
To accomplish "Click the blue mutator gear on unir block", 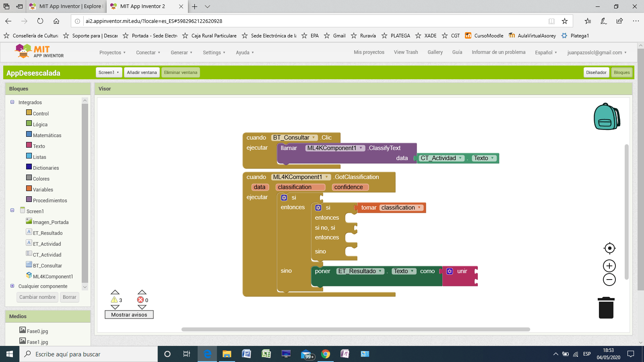I will 450,271.
